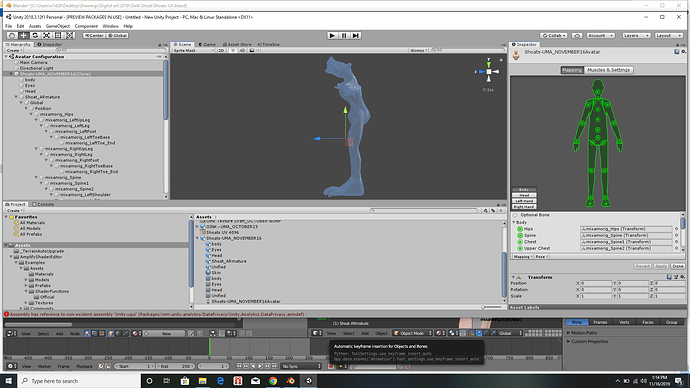Screen dimensions: 690x388
Task: Click the Step frame button in Unity
Action: tap(356, 35)
